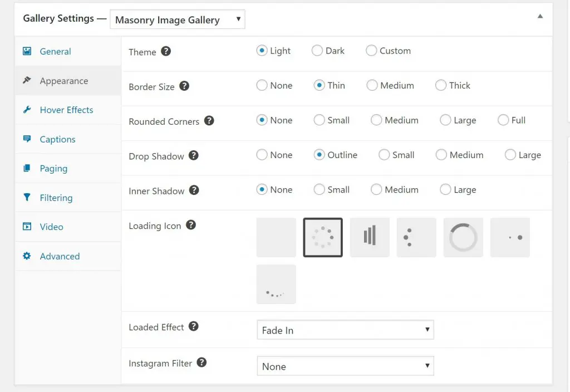Select the two-dot loading icon
The height and width of the screenshot is (392, 570).
point(510,237)
